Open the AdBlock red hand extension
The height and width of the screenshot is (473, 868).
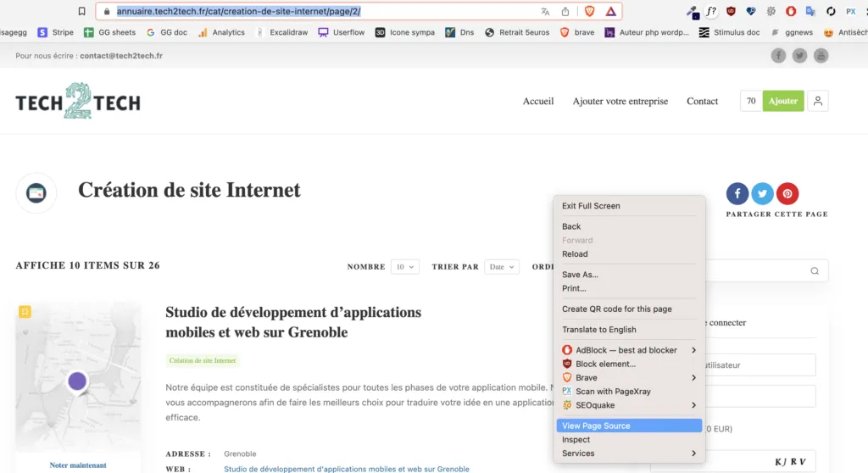coord(791,11)
